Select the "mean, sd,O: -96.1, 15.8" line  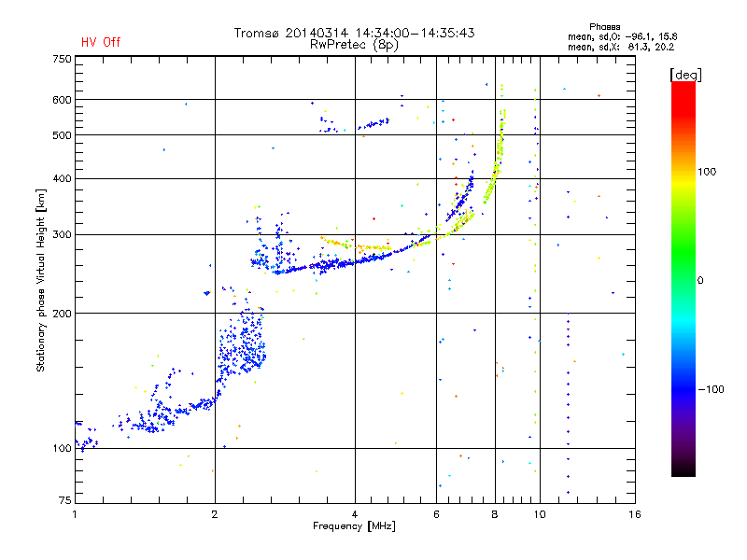622,36
